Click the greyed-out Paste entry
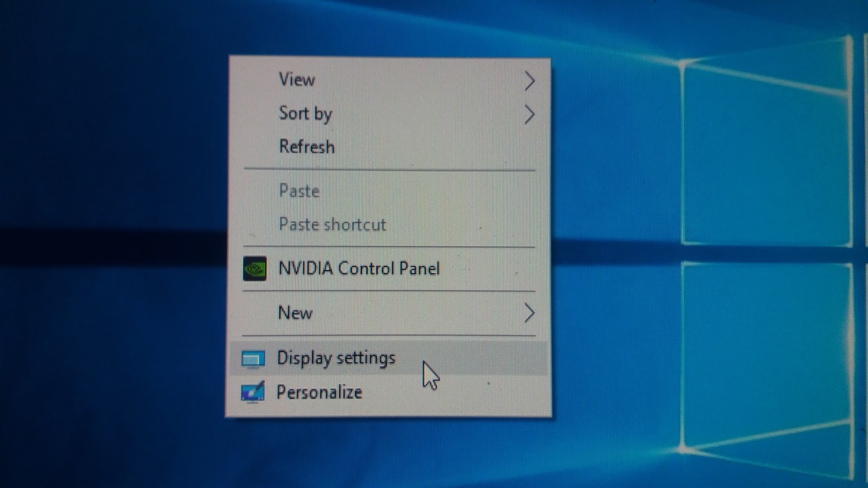Viewport: 868px width, 488px height. 391,191
